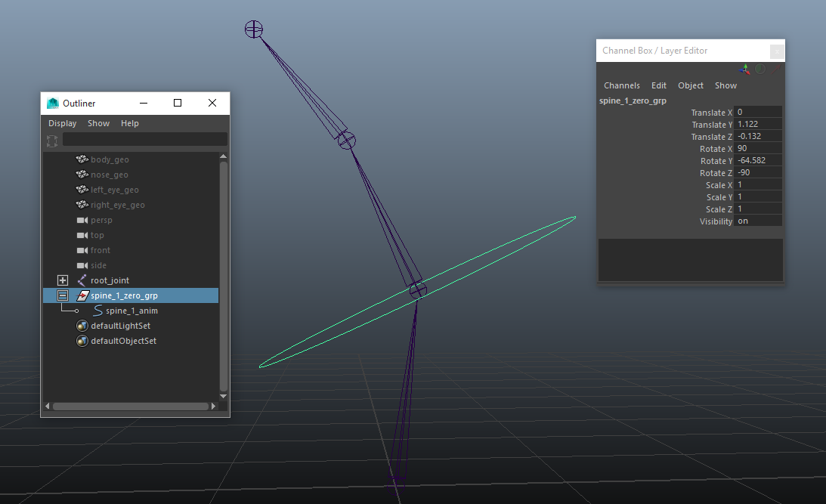This screenshot has height=504, width=826.
Task: Click the Outliner filter icon beside search field
Action: tap(52, 141)
